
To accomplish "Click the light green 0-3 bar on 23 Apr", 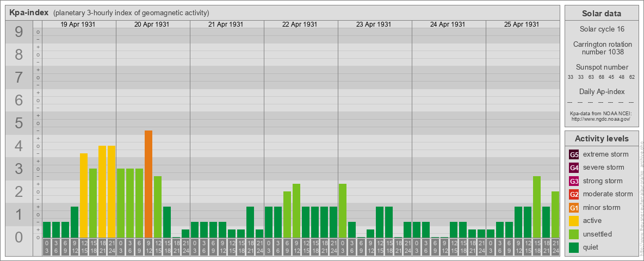I will (x=343, y=211).
